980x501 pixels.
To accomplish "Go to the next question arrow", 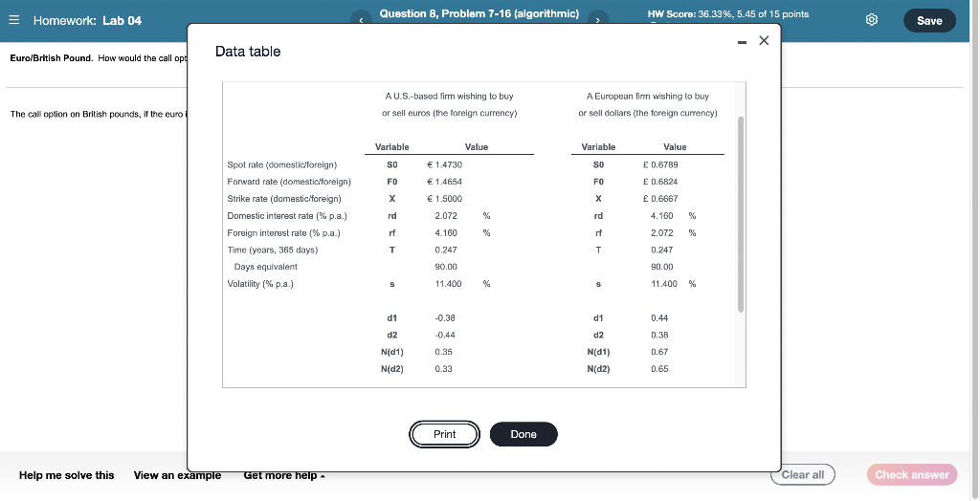I will click(597, 20).
